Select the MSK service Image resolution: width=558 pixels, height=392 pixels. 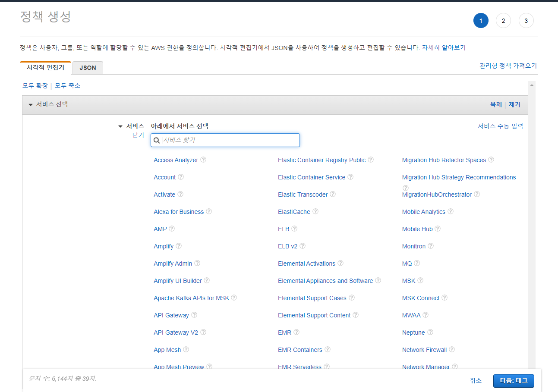409,281
